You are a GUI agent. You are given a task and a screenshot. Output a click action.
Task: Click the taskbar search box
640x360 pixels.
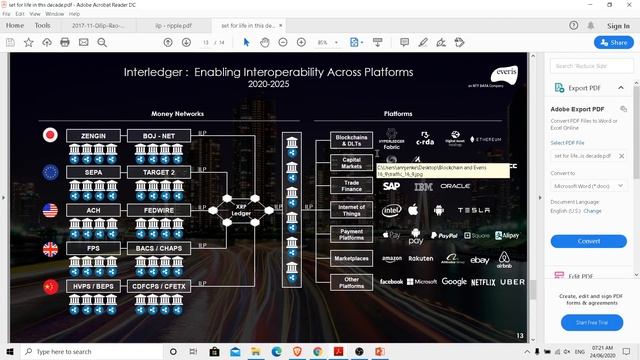tap(91, 351)
